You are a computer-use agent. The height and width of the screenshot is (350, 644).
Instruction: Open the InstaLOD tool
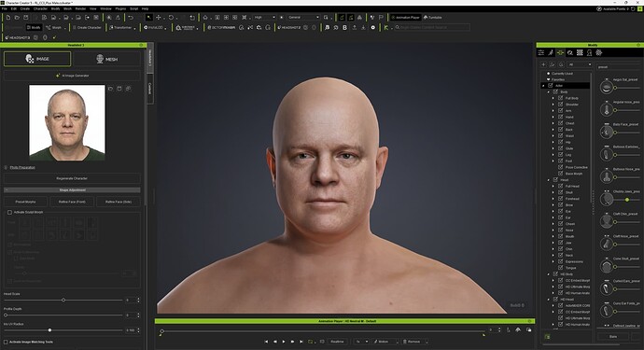click(154, 27)
